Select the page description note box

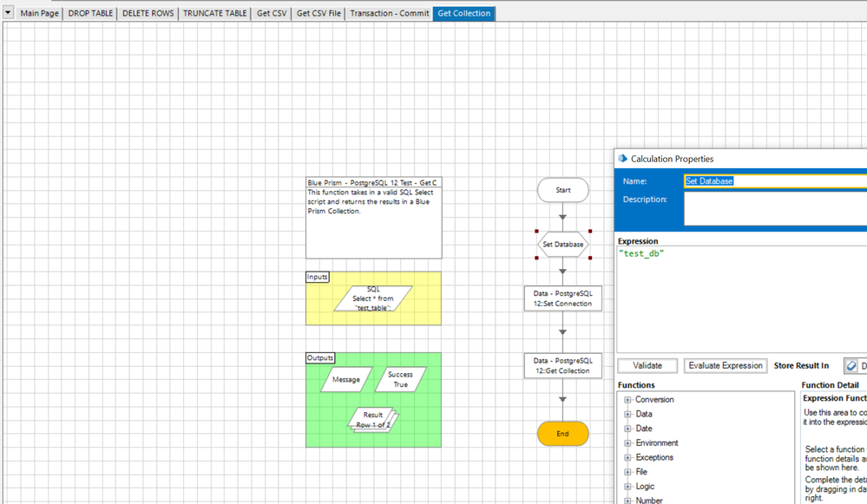(374, 218)
